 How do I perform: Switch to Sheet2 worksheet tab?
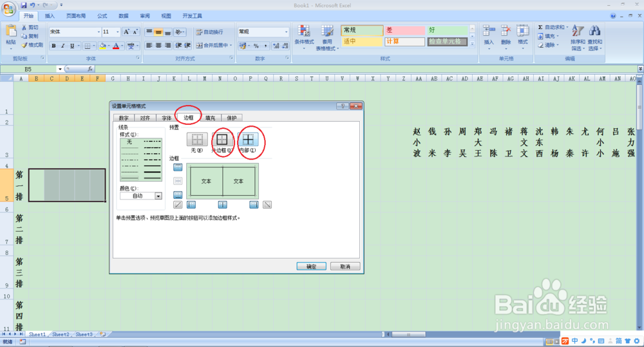tap(61, 334)
